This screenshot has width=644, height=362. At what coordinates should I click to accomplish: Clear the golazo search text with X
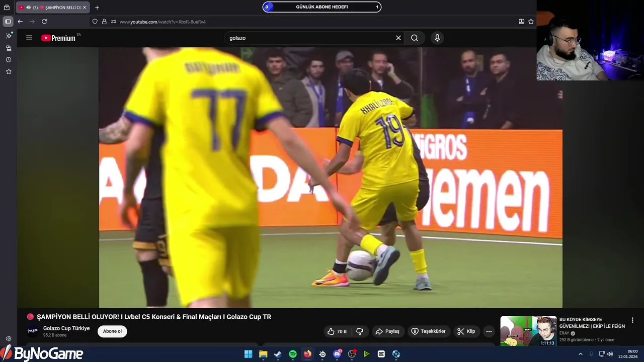pos(398,38)
